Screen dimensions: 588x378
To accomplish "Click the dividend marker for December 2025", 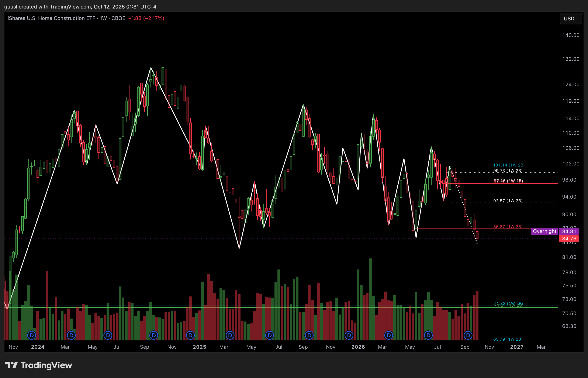I will tap(349, 335).
